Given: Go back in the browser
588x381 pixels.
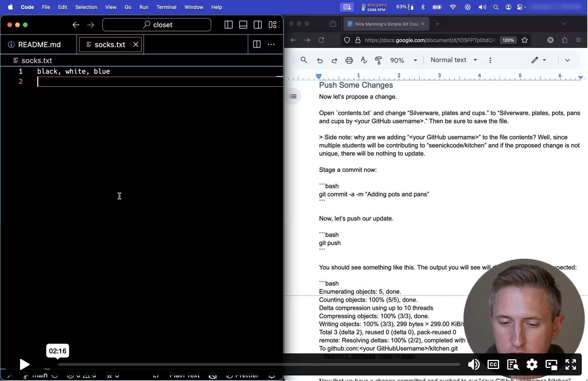Looking at the screenshot, I should tap(293, 40).
